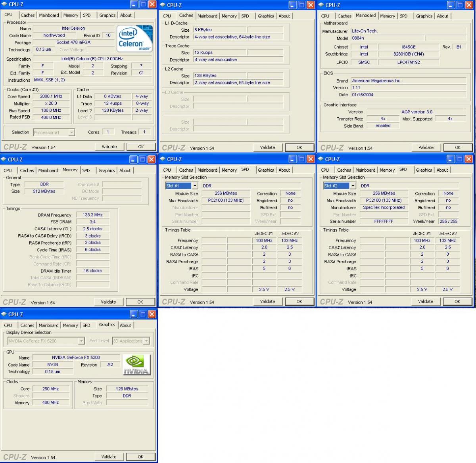Click the DRAM Idle Timer value 16 clocks

click(x=92, y=271)
